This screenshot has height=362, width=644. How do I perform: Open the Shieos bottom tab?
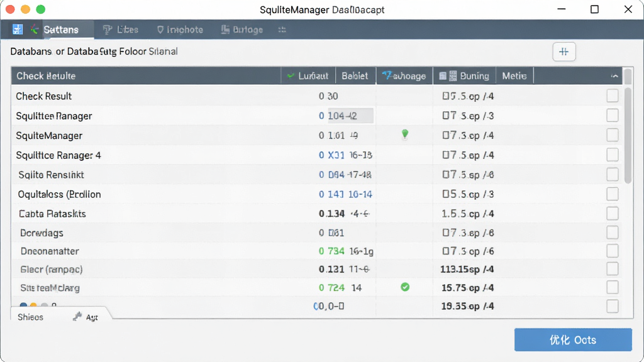click(30, 317)
